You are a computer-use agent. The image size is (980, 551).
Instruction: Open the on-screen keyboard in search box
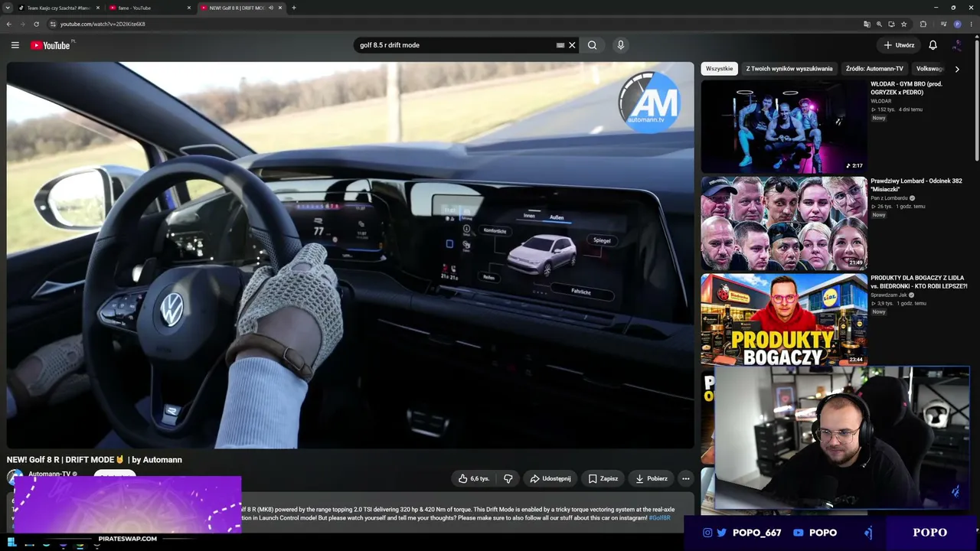(x=560, y=45)
